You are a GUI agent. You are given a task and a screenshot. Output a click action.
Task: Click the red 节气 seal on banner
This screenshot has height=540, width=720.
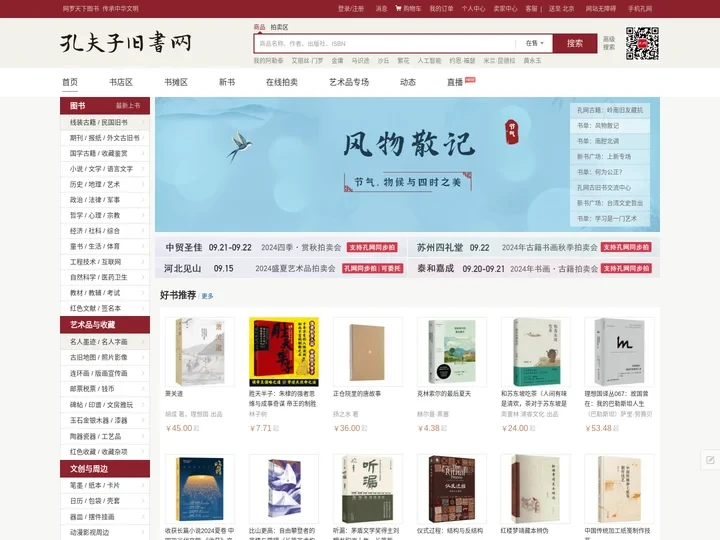[x=512, y=131]
